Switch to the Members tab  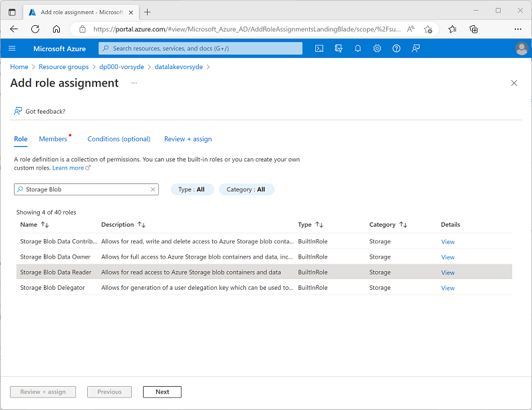53,139
